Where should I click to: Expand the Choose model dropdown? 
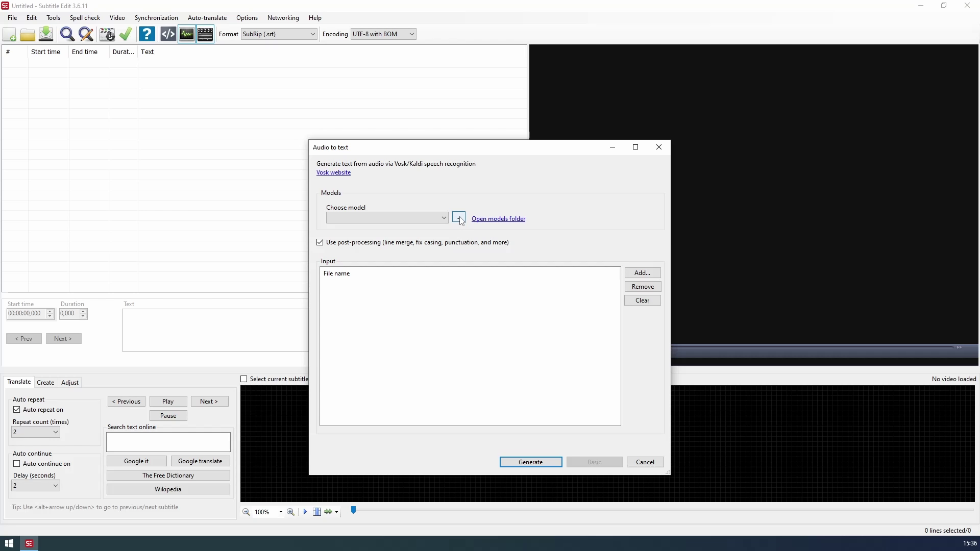tap(444, 218)
